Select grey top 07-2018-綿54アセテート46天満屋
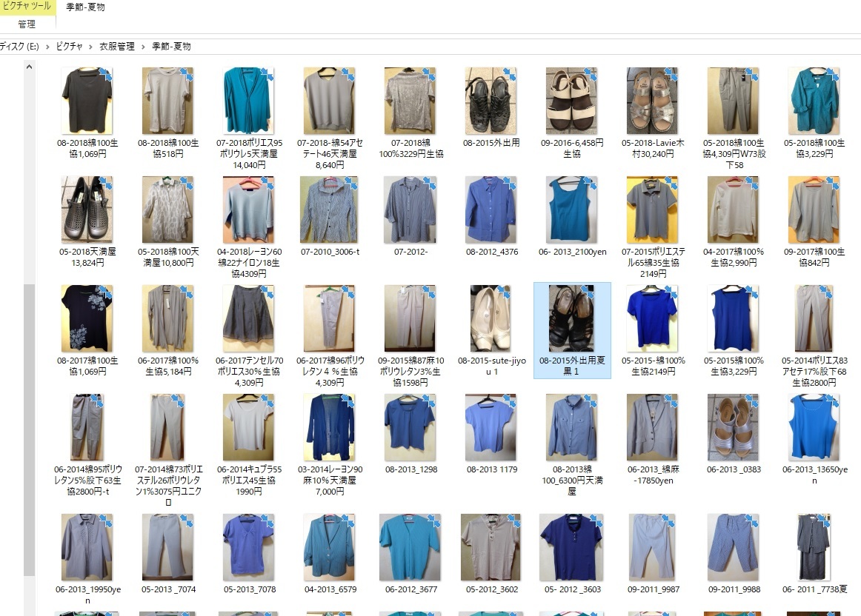The image size is (861, 616). point(330,101)
